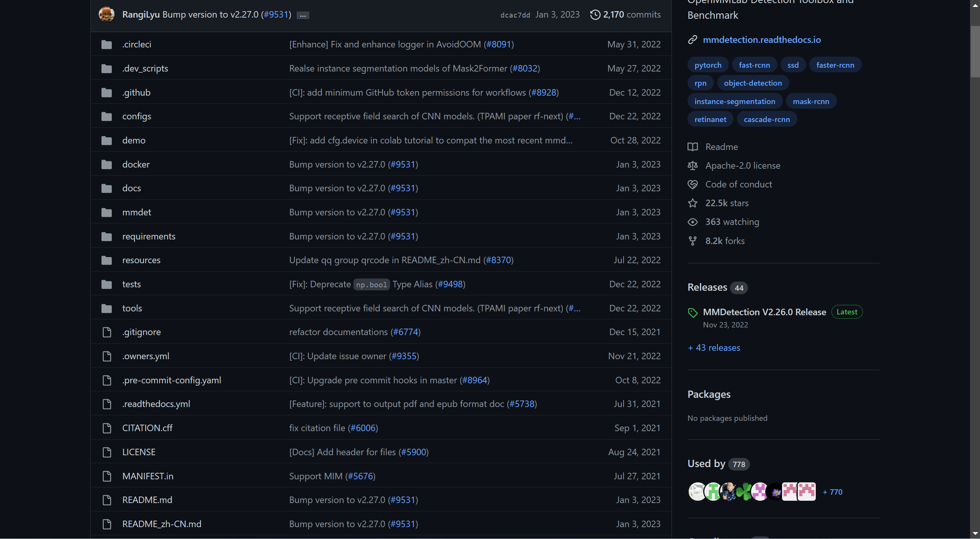Open Support MIM commit message
The height and width of the screenshot is (539, 980).
[x=316, y=476]
